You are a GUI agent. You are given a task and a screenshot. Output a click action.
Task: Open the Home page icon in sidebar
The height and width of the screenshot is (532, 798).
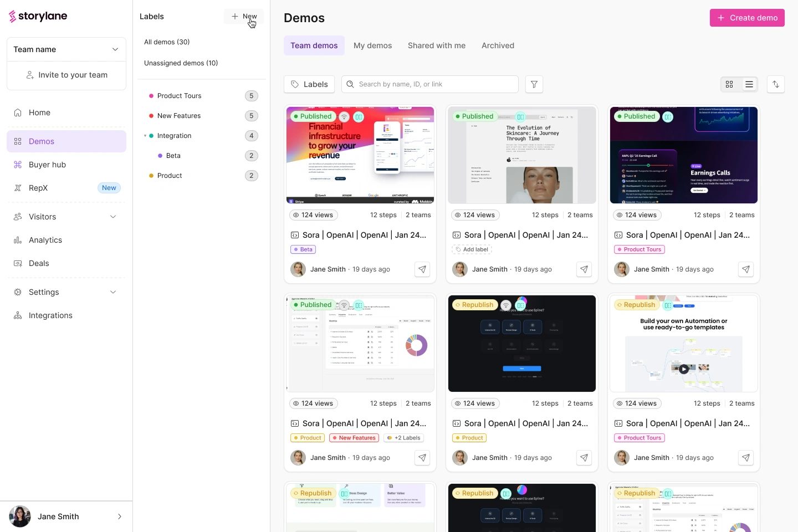click(18, 112)
